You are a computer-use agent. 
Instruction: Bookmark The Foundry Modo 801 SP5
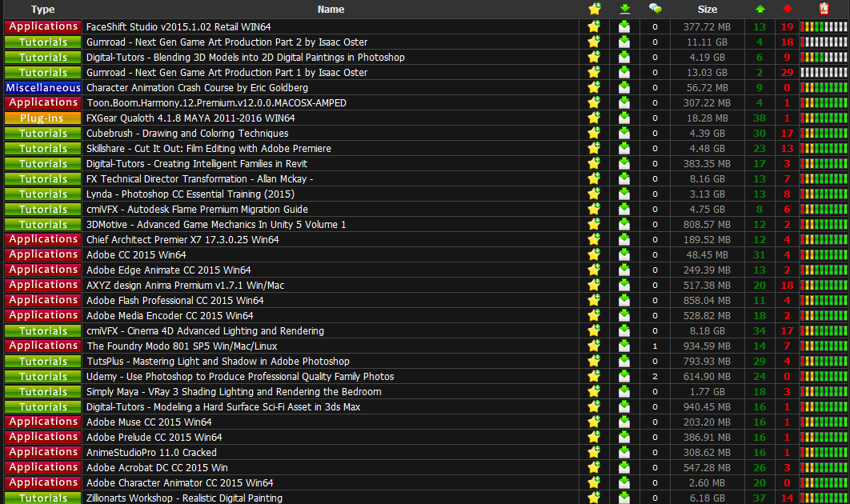tap(594, 345)
